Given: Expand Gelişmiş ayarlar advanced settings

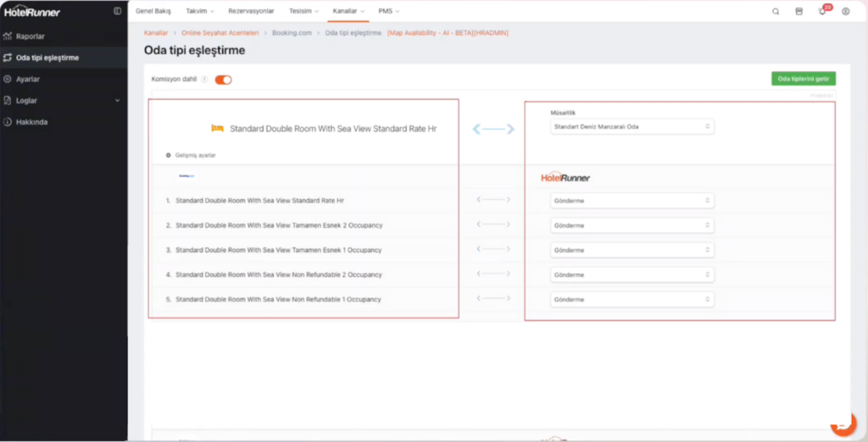Looking at the screenshot, I should tap(191, 156).
